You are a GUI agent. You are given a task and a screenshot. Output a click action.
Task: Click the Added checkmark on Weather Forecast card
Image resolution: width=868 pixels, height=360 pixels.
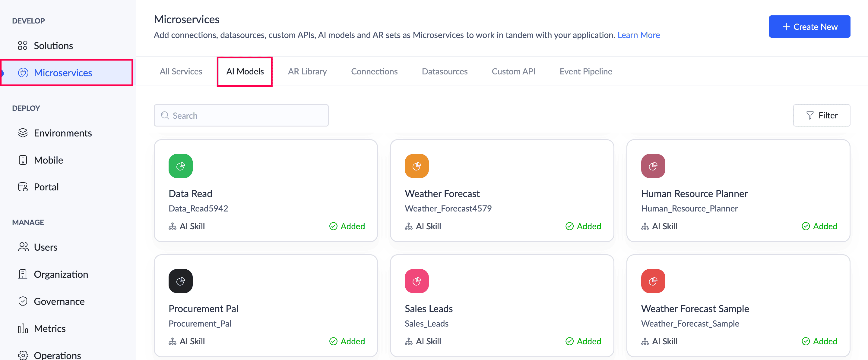tap(569, 226)
